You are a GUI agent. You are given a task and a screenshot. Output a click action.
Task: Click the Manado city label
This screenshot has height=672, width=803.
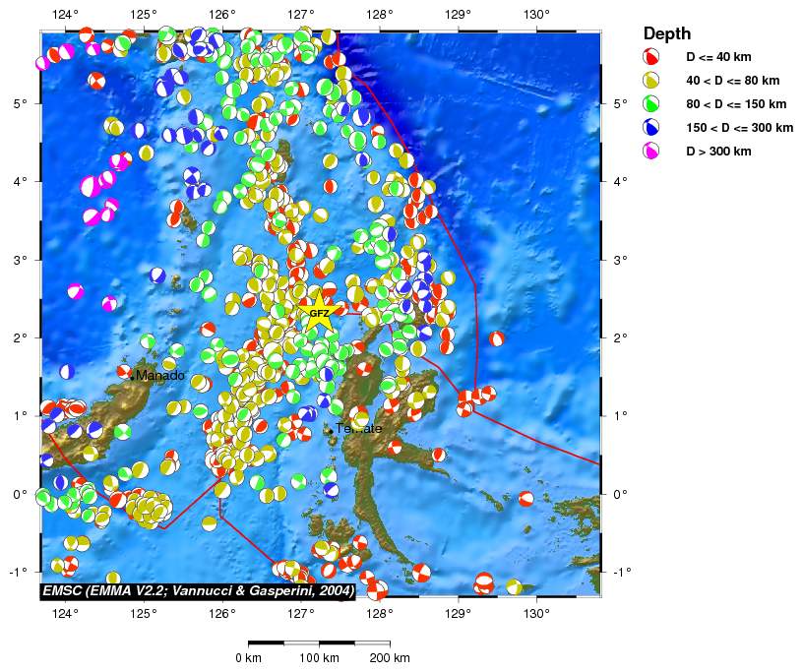160,376
